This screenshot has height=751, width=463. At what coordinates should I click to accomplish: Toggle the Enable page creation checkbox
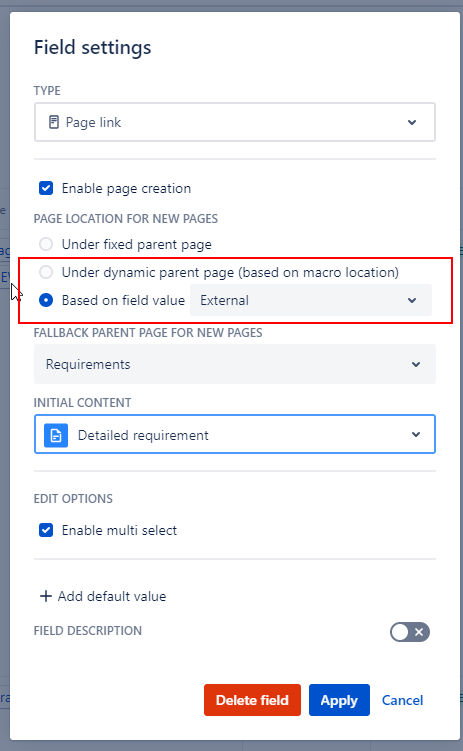click(x=46, y=188)
